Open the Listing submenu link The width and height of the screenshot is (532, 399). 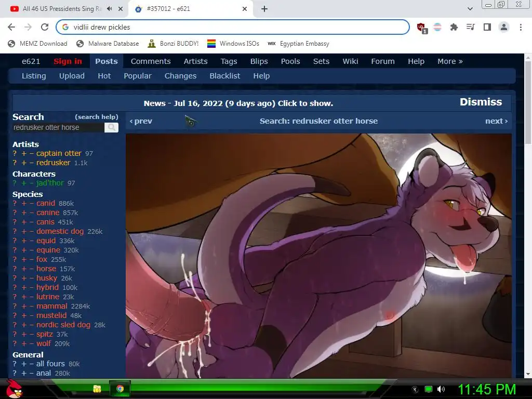coord(34,76)
